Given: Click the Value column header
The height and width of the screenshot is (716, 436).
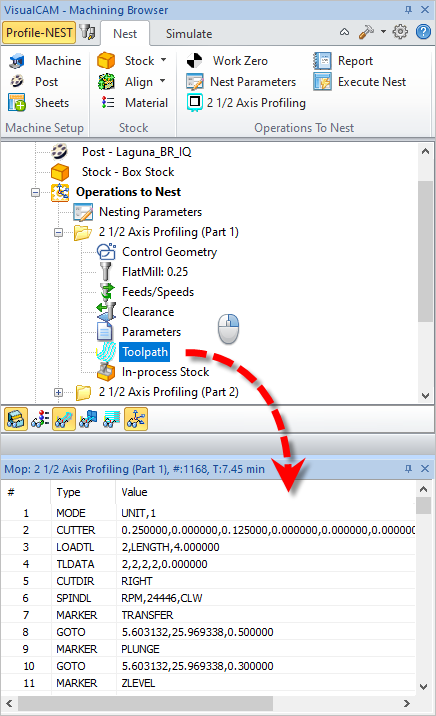Looking at the screenshot, I should [x=134, y=492].
